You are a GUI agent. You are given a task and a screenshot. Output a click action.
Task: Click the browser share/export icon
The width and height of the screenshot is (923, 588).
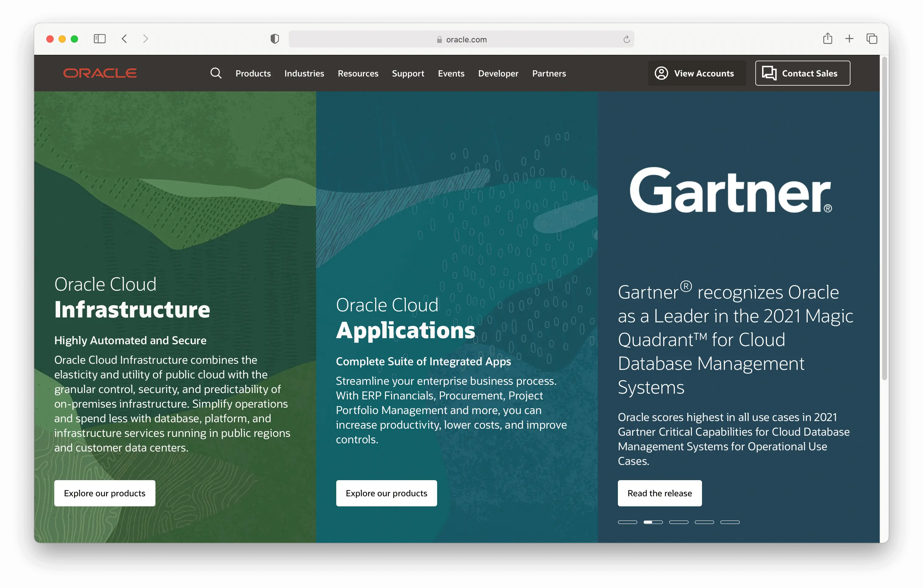[826, 39]
